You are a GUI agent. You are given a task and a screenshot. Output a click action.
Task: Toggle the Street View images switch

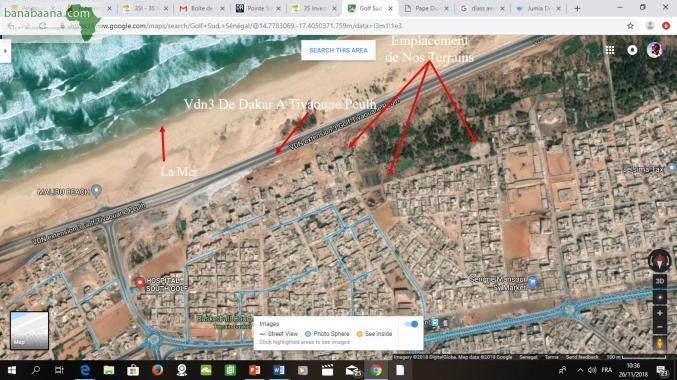(411, 324)
